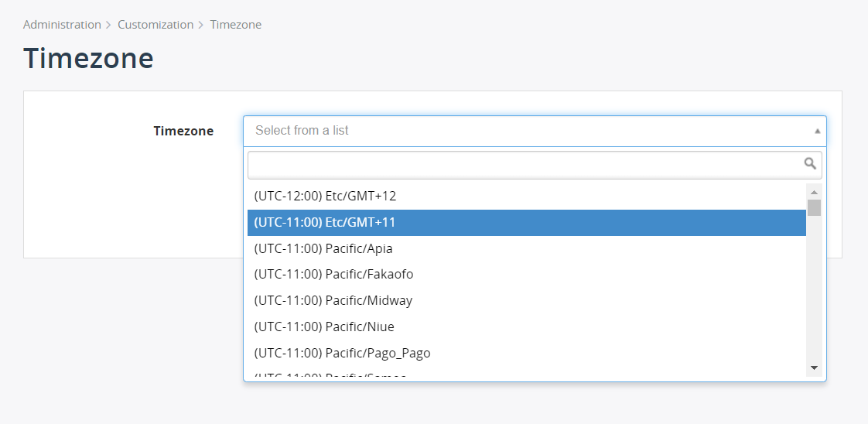This screenshot has width=868, height=424.
Task: Open the Administration breadcrumb link
Action: [62, 24]
